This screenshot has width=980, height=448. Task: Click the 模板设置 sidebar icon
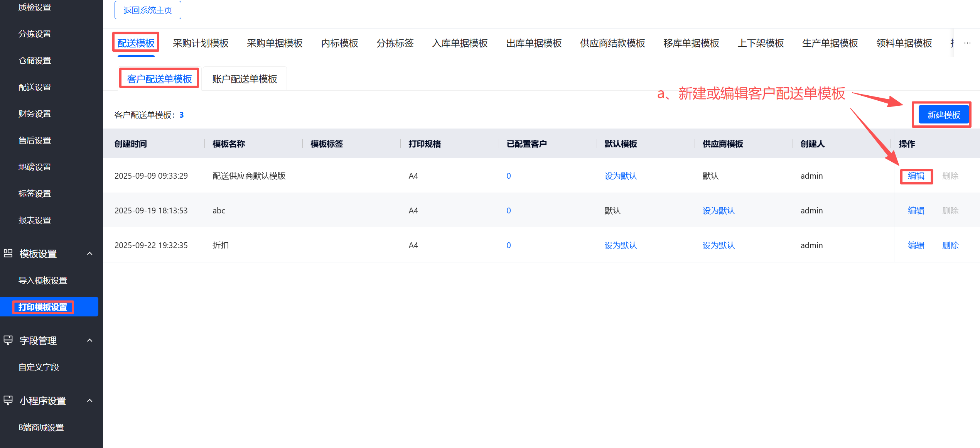8,254
